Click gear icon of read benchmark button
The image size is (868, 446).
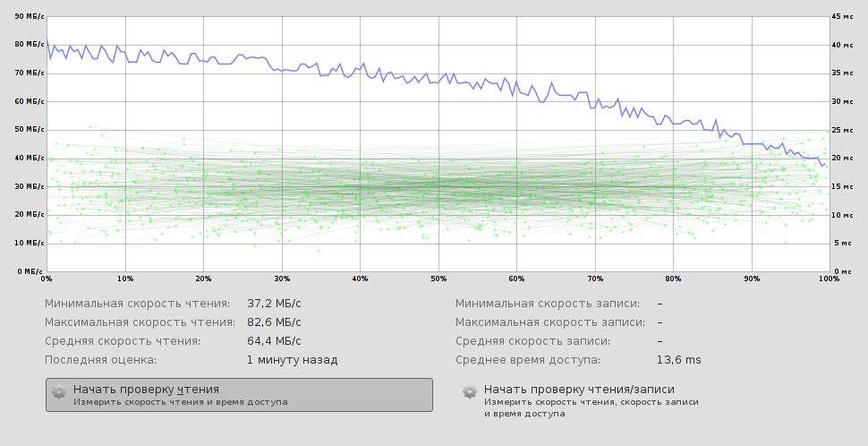(x=59, y=392)
